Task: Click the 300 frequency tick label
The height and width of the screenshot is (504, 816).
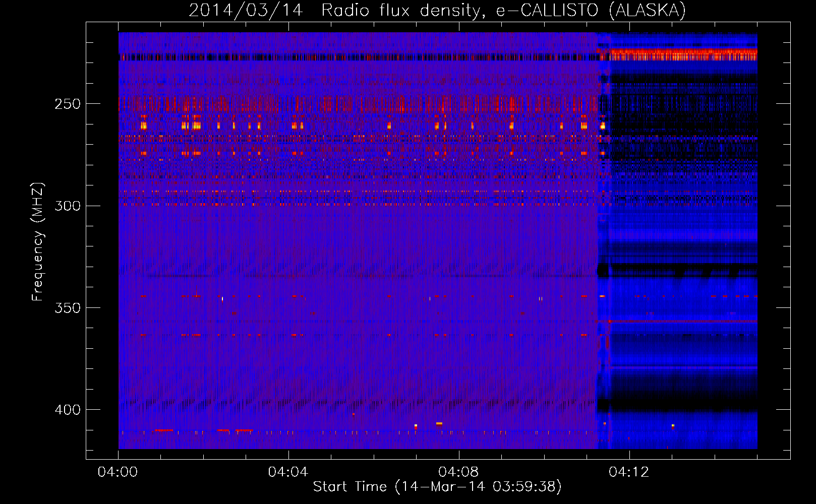Action: pyautogui.click(x=68, y=206)
